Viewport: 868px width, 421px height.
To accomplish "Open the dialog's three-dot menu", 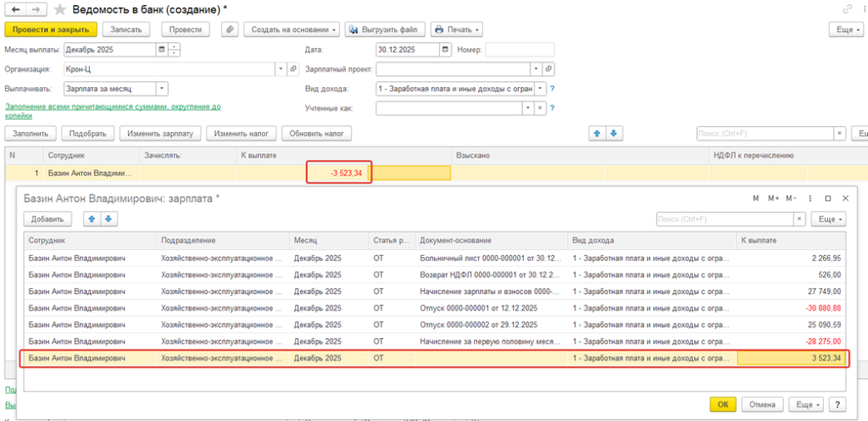I will (810, 198).
